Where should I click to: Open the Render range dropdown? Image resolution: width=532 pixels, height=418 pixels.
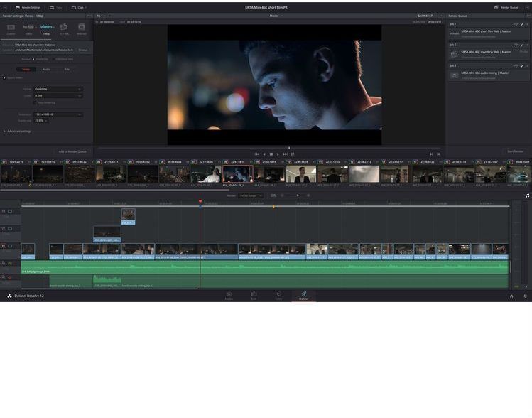(251, 195)
